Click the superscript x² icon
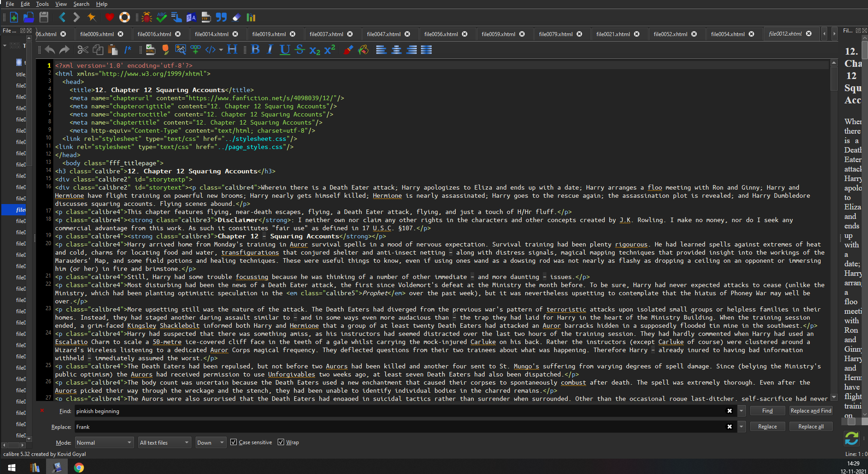Image resolution: width=868 pixels, height=474 pixels. [x=330, y=50]
